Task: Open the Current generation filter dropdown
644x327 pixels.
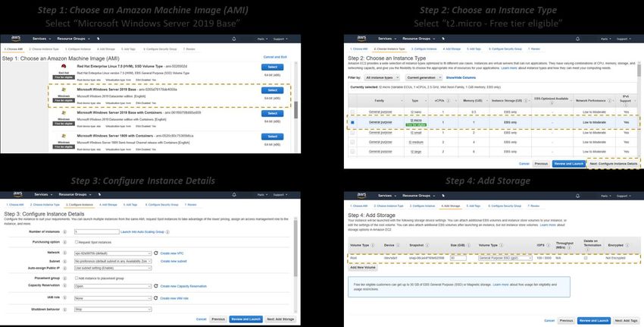Action: coord(424,77)
